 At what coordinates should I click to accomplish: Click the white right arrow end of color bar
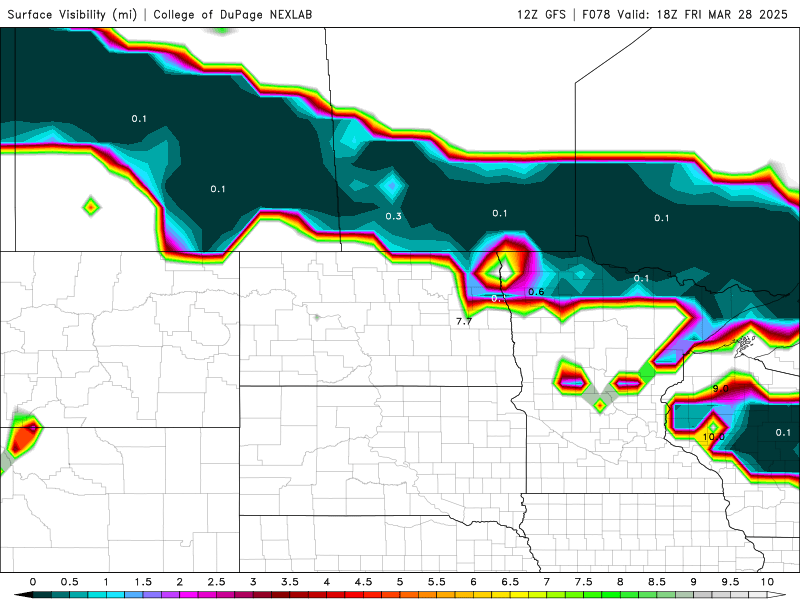pos(778,595)
